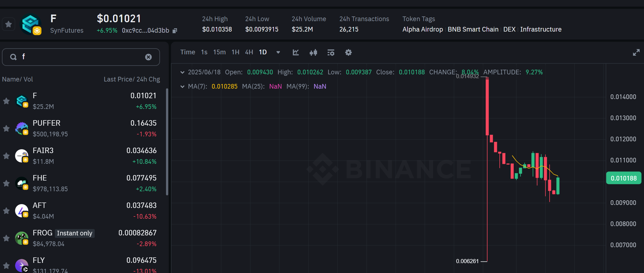Image resolution: width=644 pixels, height=273 pixels.
Task: Open chart settings gear icon
Action: tap(348, 52)
